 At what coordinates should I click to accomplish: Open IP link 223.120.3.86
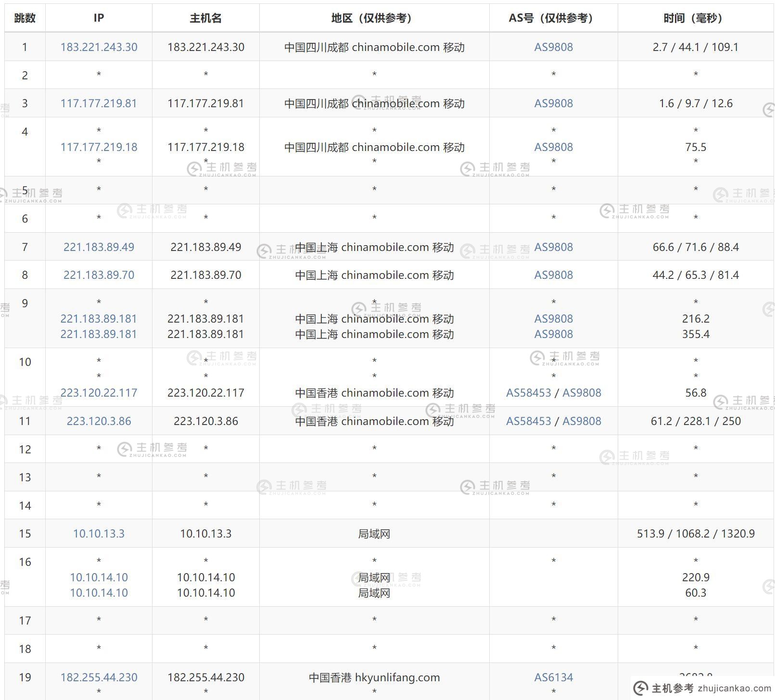[99, 421]
